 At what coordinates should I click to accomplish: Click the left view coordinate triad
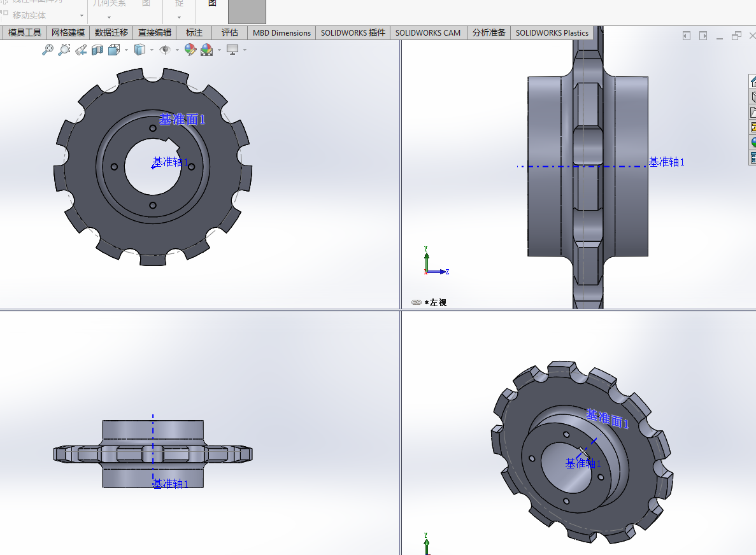pos(436,262)
